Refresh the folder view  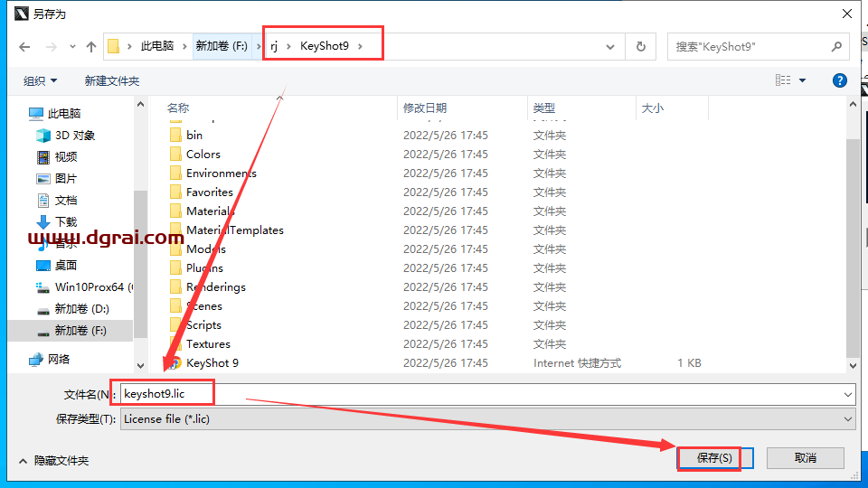point(640,47)
